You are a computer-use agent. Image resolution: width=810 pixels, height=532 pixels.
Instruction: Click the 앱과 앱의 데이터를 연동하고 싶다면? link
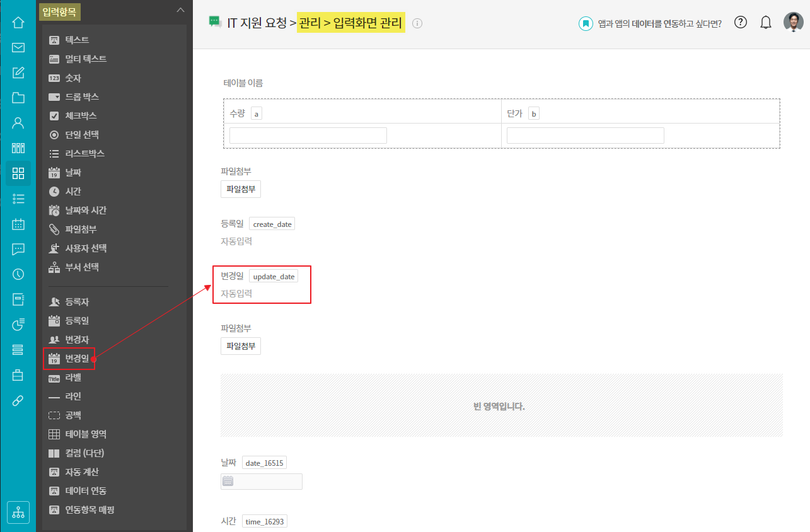coord(659,23)
